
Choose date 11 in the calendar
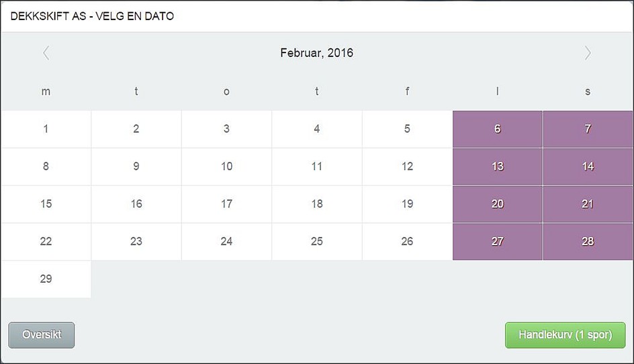(x=317, y=167)
